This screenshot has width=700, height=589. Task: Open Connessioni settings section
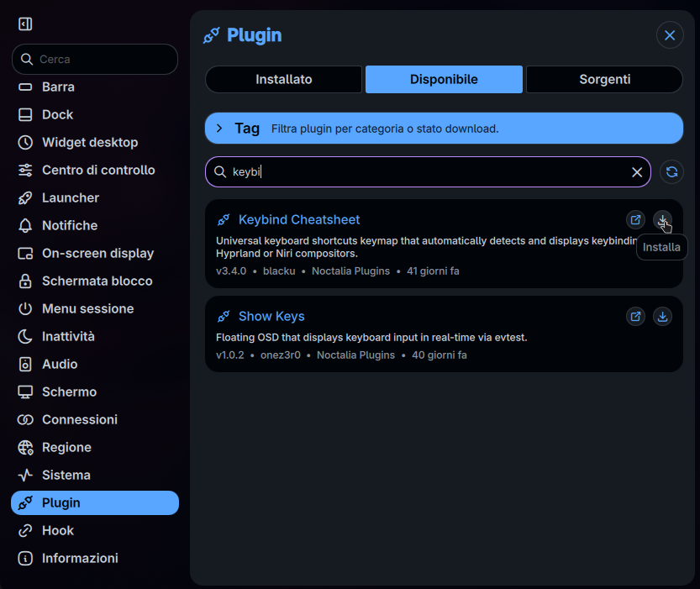95,419
